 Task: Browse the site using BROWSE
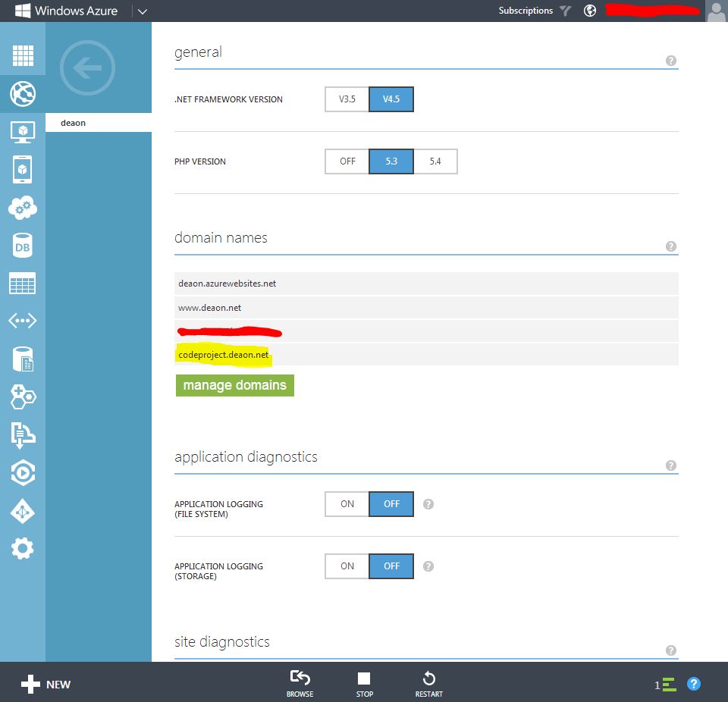300,684
